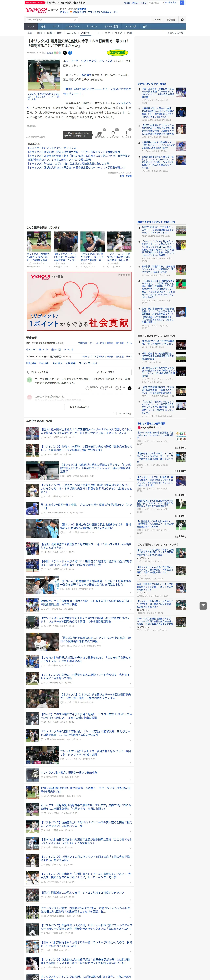Viewport: 210px width, 980px height.
Task: Share the article on Facebook
Action: click(70, 53)
